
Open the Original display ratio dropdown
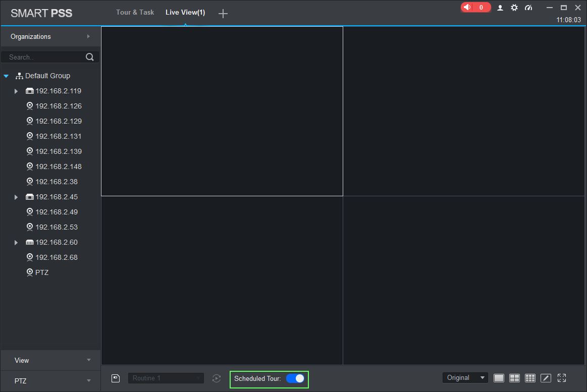[x=465, y=378]
